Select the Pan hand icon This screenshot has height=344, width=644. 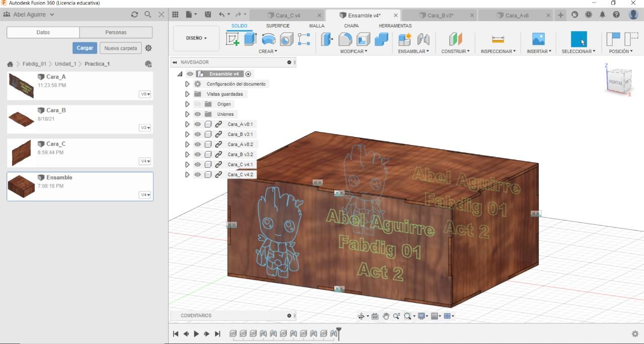386,316
